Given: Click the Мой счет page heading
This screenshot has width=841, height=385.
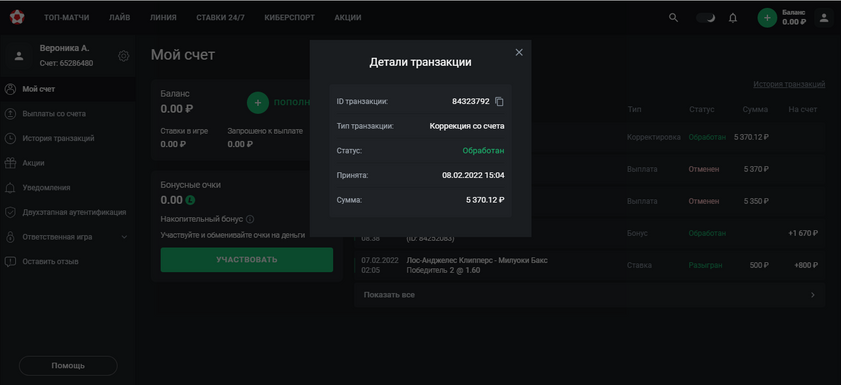Looking at the screenshot, I should 183,55.
